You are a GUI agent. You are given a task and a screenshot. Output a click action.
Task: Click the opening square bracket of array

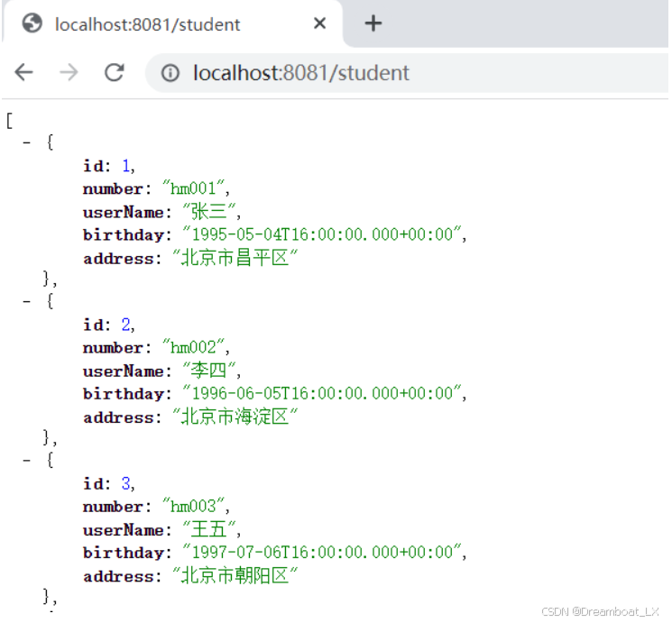(9, 121)
